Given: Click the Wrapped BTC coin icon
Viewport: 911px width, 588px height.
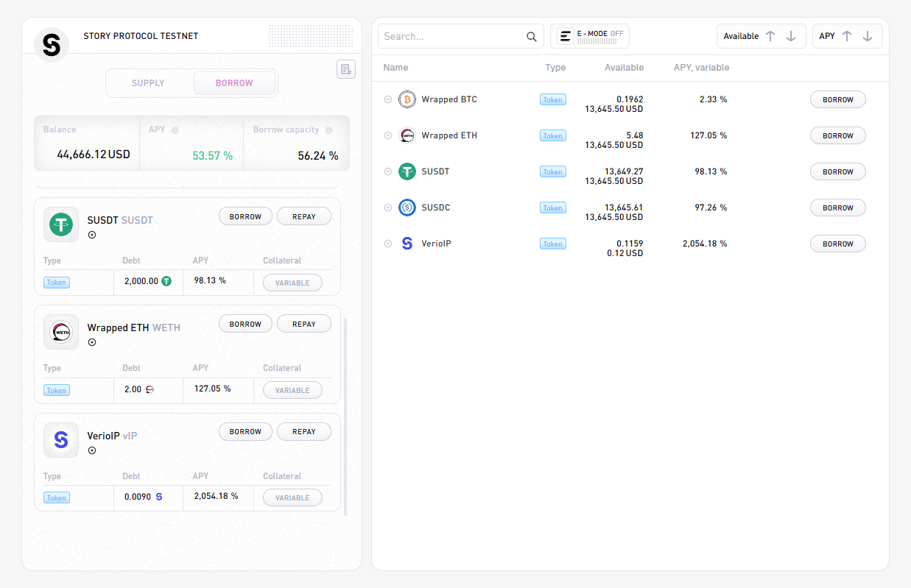Looking at the screenshot, I should tap(407, 99).
